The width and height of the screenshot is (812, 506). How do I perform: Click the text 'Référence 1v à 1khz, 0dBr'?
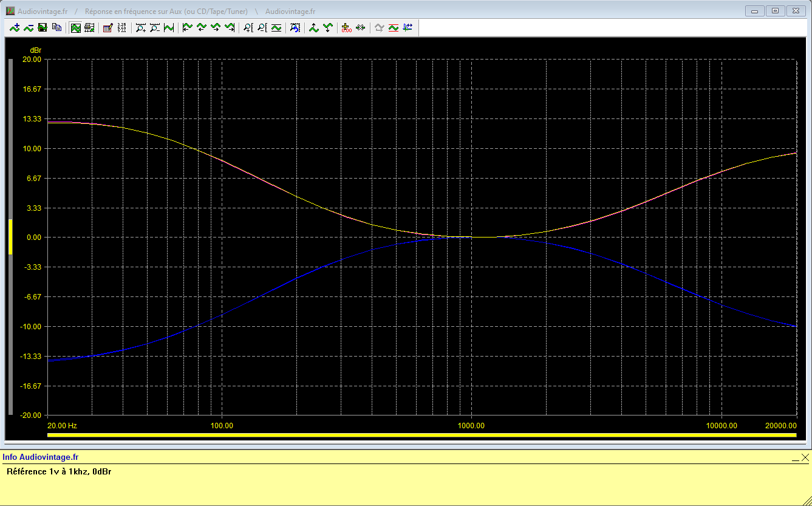click(x=59, y=471)
